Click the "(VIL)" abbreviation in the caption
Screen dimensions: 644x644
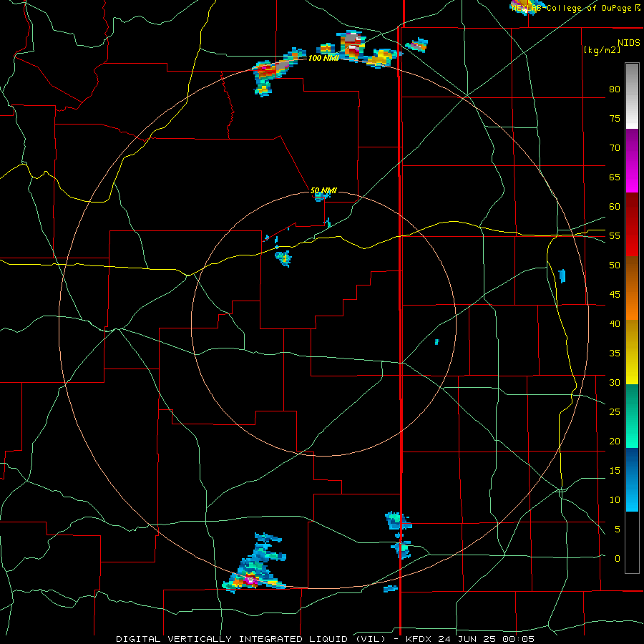coord(372,639)
